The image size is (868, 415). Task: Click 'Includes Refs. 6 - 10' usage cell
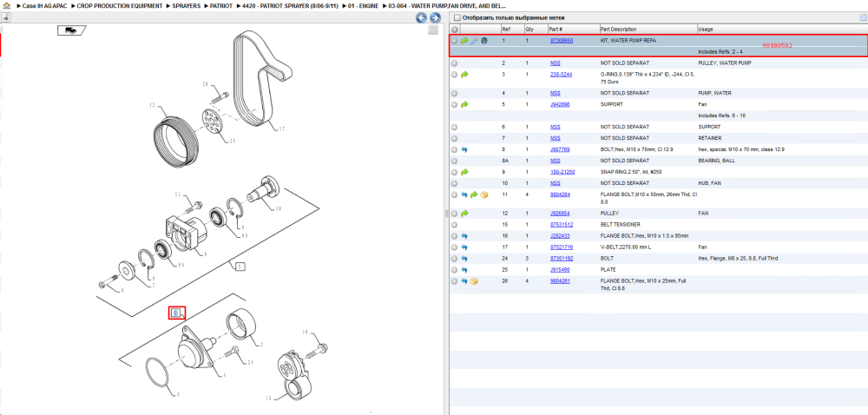(x=720, y=115)
